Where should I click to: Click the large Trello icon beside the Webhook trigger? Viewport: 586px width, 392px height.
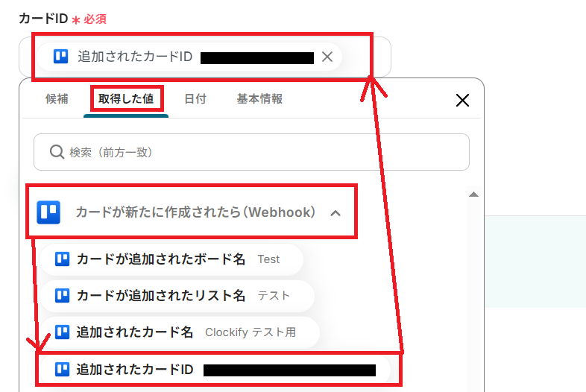click(x=48, y=212)
